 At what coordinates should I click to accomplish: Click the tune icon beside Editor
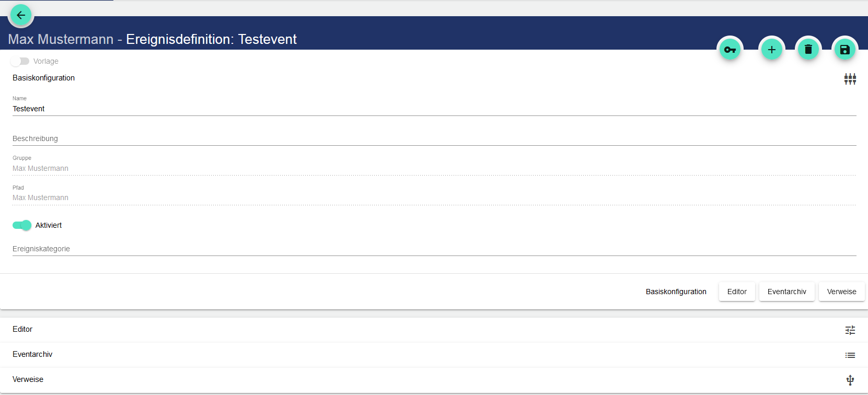[850, 330]
